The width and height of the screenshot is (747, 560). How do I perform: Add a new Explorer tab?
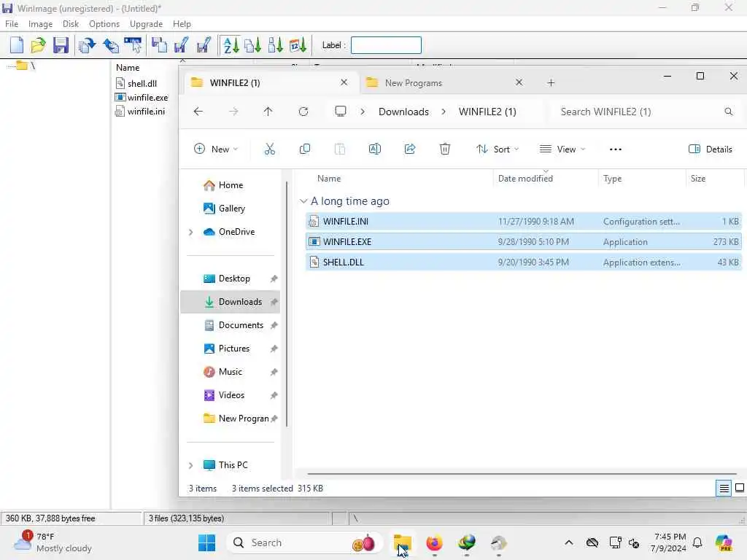pyautogui.click(x=551, y=83)
